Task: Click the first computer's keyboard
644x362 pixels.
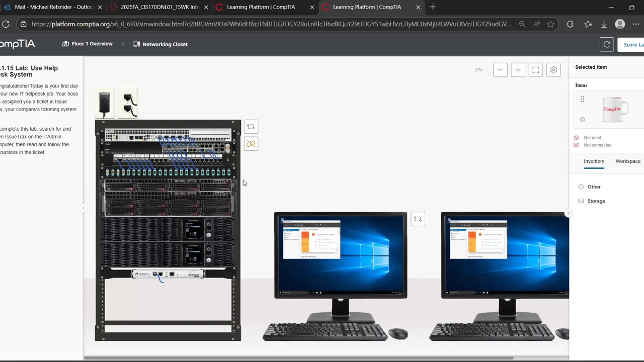Action: pyautogui.click(x=325, y=332)
